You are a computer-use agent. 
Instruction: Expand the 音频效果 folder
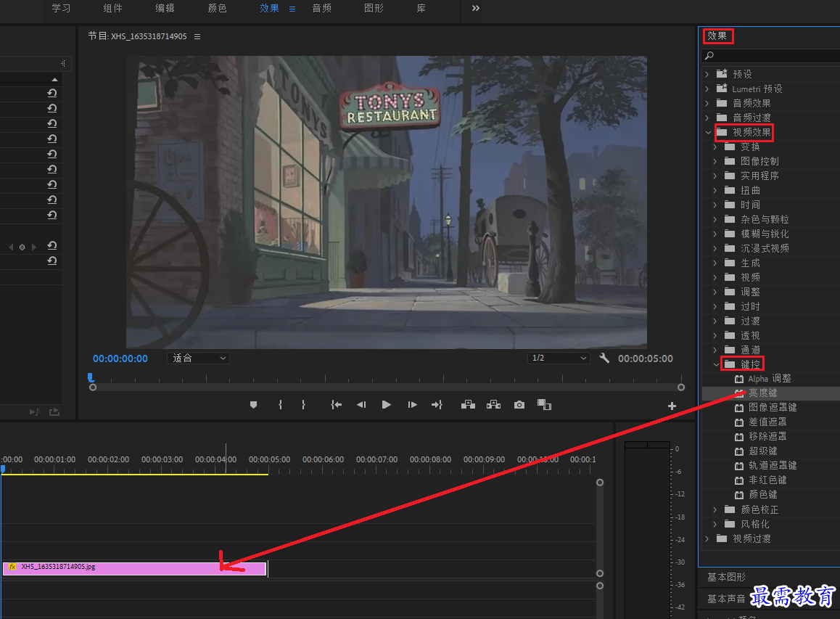pos(707,103)
